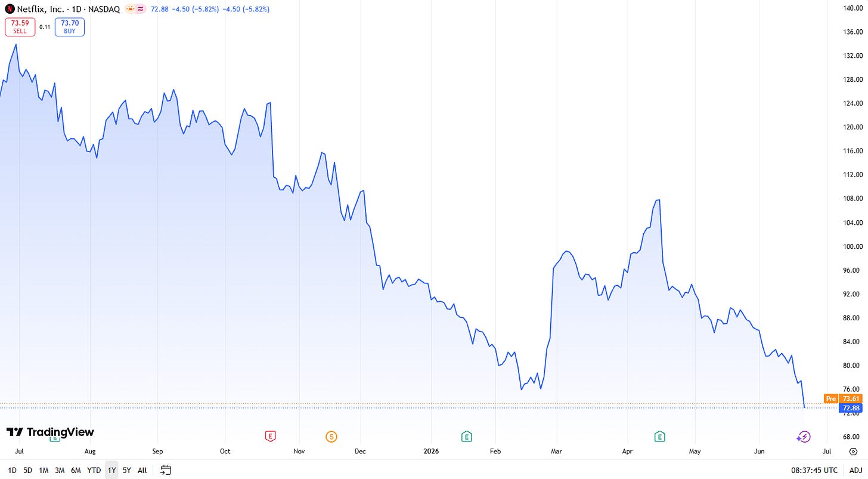Click the pink approximately-equal data status icon
The image size is (868, 479).
pos(141,10)
